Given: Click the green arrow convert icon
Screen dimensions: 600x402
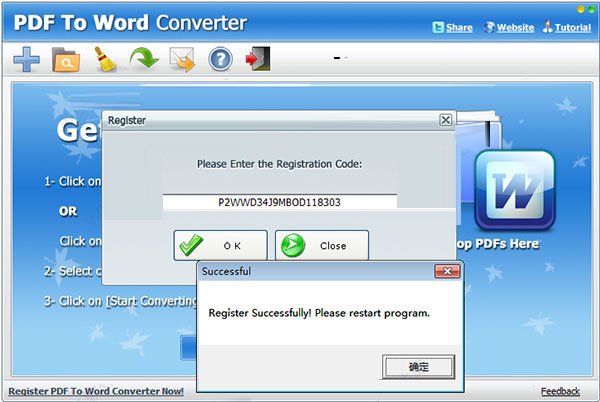Looking at the screenshot, I should pyautogui.click(x=144, y=58).
